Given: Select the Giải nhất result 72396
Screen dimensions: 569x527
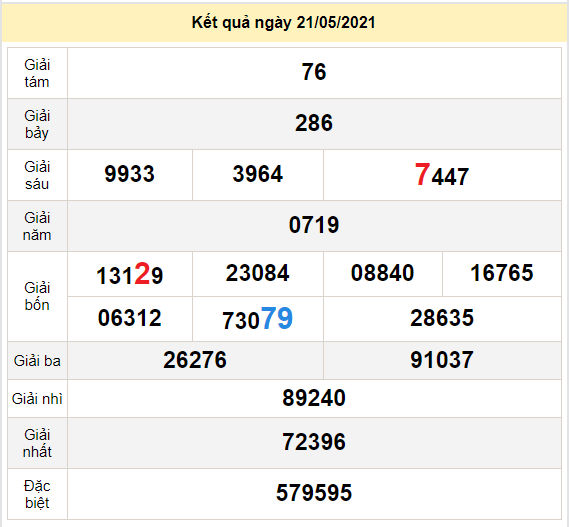Looking at the screenshot, I should [x=314, y=442].
